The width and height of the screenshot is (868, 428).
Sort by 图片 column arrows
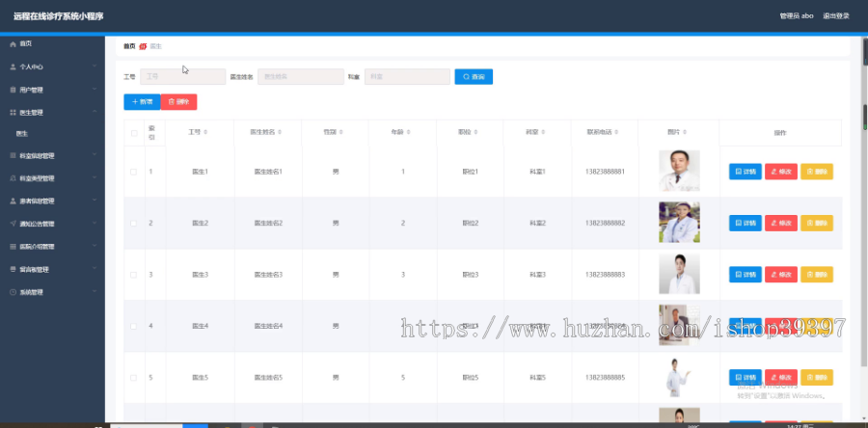pos(686,133)
